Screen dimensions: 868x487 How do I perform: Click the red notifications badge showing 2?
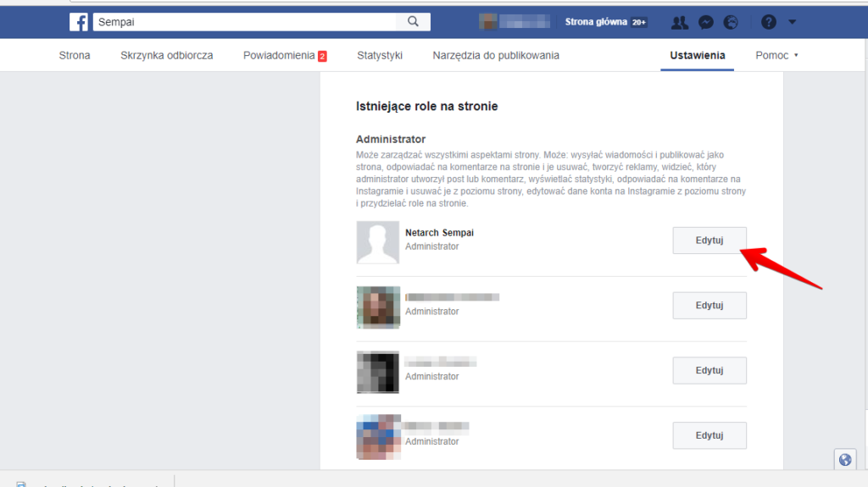(x=322, y=56)
